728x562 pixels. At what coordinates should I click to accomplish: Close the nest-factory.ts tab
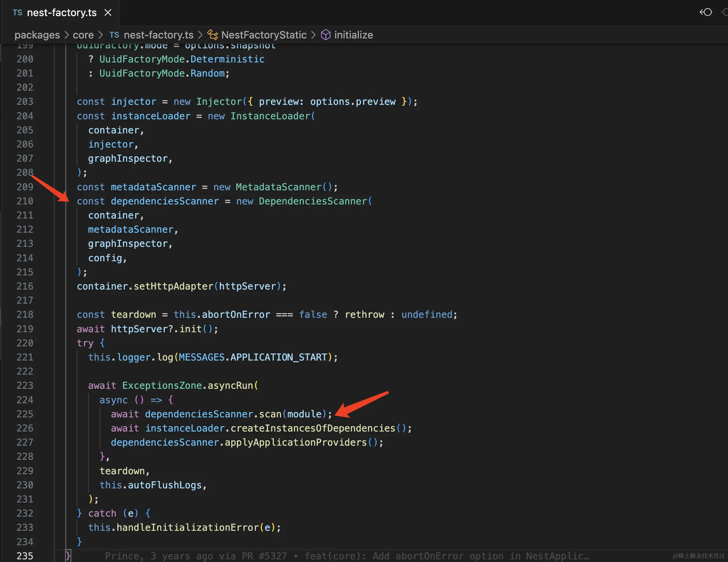(108, 13)
